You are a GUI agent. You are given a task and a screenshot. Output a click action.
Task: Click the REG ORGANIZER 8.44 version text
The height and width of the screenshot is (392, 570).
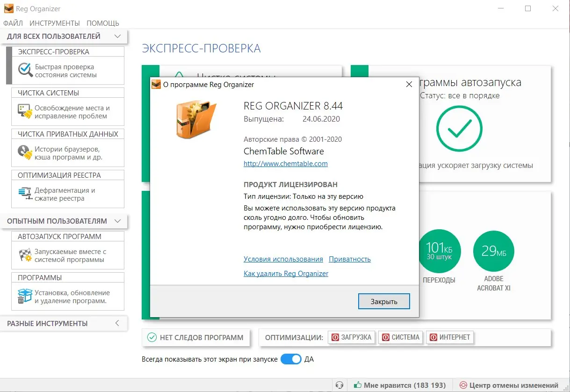(x=293, y=106)
